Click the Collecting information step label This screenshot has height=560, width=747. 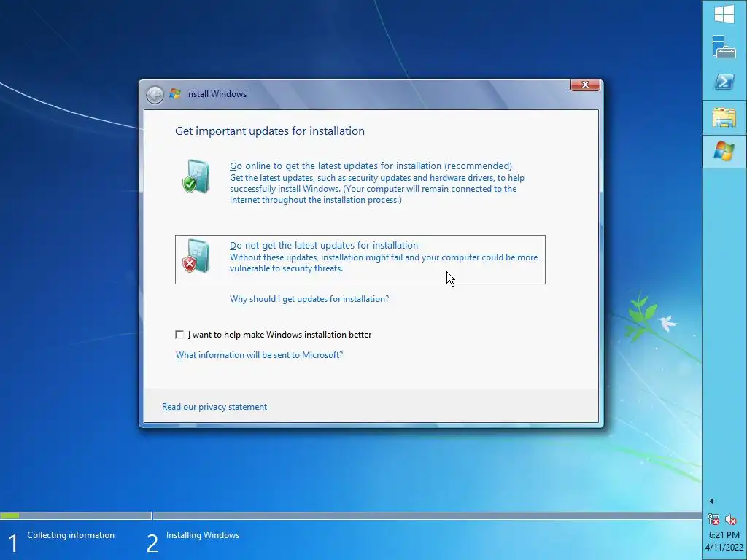(71, 535)
